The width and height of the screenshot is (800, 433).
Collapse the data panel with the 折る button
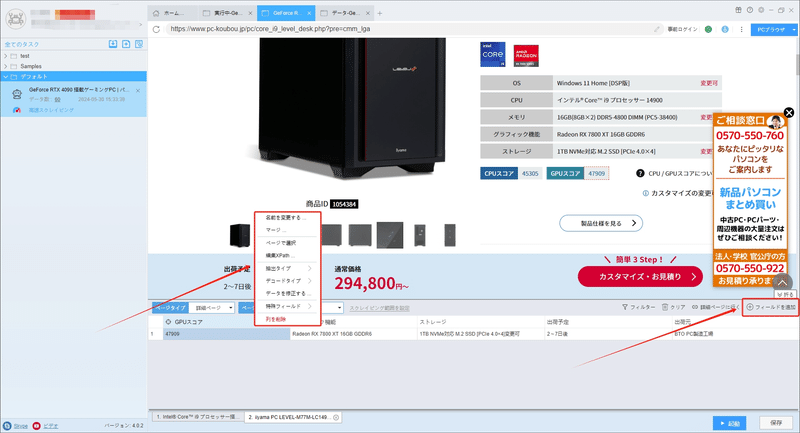(x=785, y=295)
